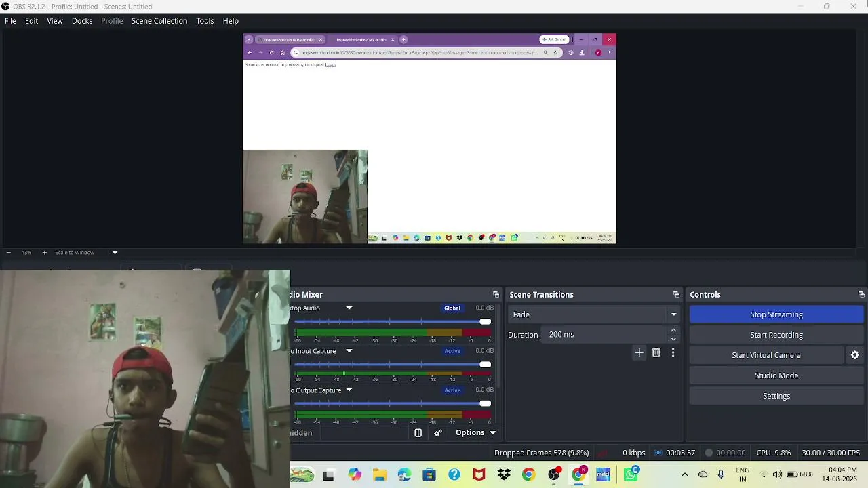Image resolution: width=868 pixels, height=488 pixels.
Task: Open the File menu
Action: click(x=10, y=21)
